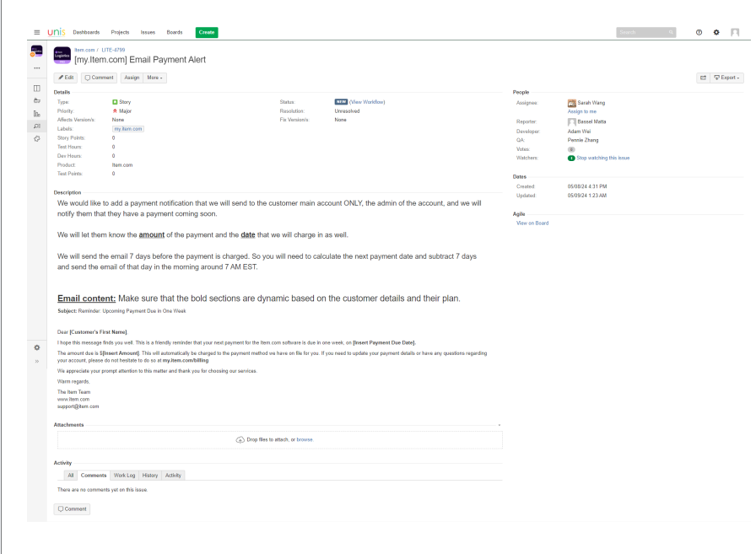
Task: Switch to the History activity tab
Action: [149, 476]
